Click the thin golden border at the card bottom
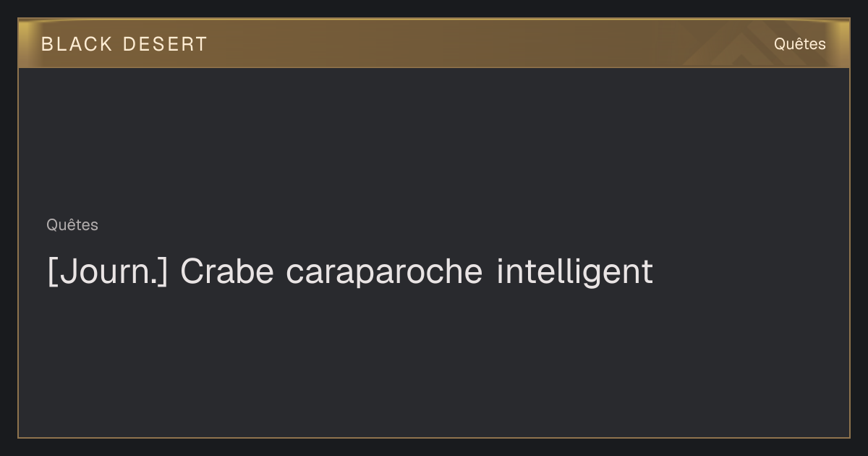868x456 pixels. point(434,437)
